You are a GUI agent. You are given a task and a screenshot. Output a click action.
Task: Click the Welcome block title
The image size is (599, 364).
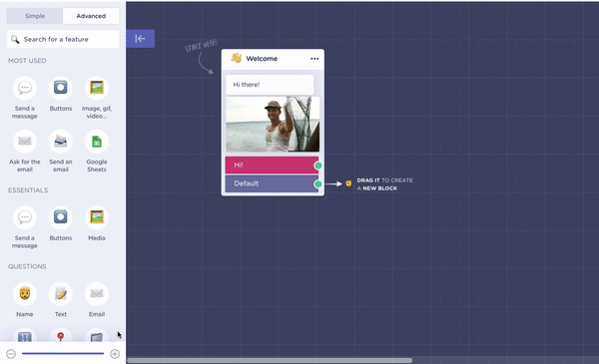tap(262, 59)
